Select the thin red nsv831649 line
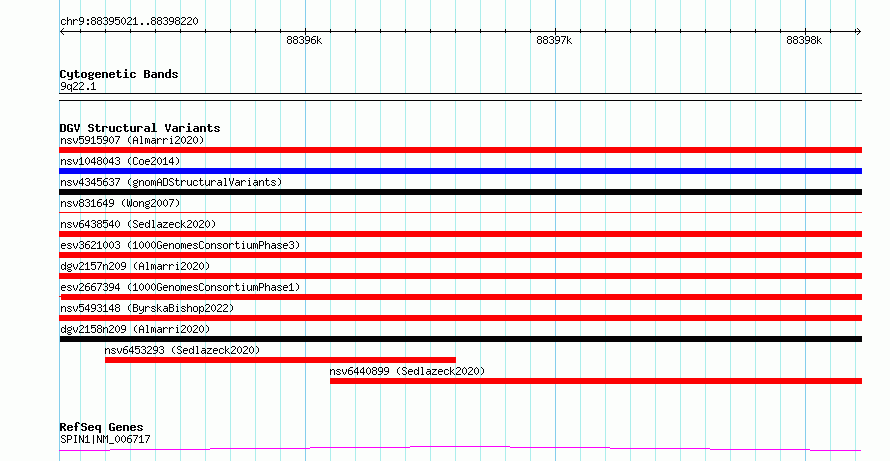This screenshot has width=890, height=461. coord(461,212)
